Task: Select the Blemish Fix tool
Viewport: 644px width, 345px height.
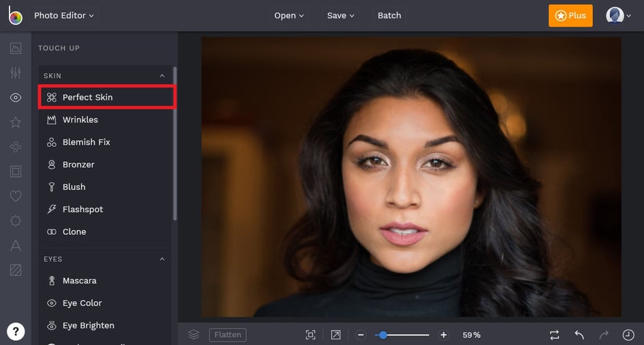Action: (105, 142)
